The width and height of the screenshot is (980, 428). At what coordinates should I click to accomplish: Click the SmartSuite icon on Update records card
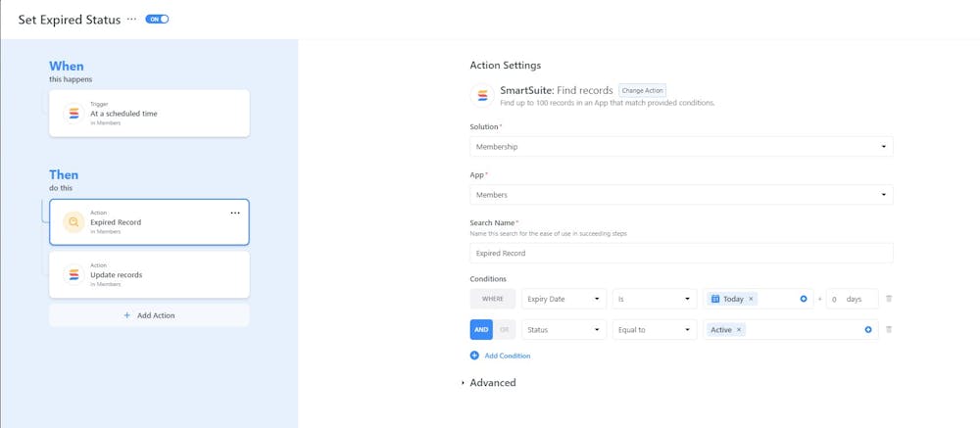73,275
